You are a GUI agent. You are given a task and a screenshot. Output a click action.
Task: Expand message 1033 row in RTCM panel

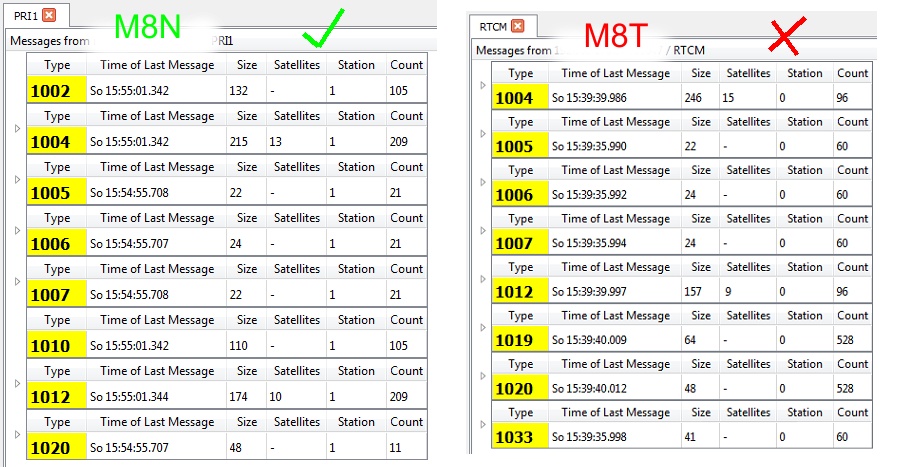[x=483, y=425]
